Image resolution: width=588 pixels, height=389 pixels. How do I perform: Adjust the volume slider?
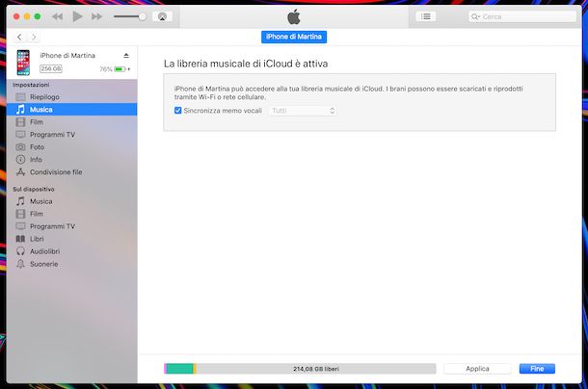[x=130, y=16]
